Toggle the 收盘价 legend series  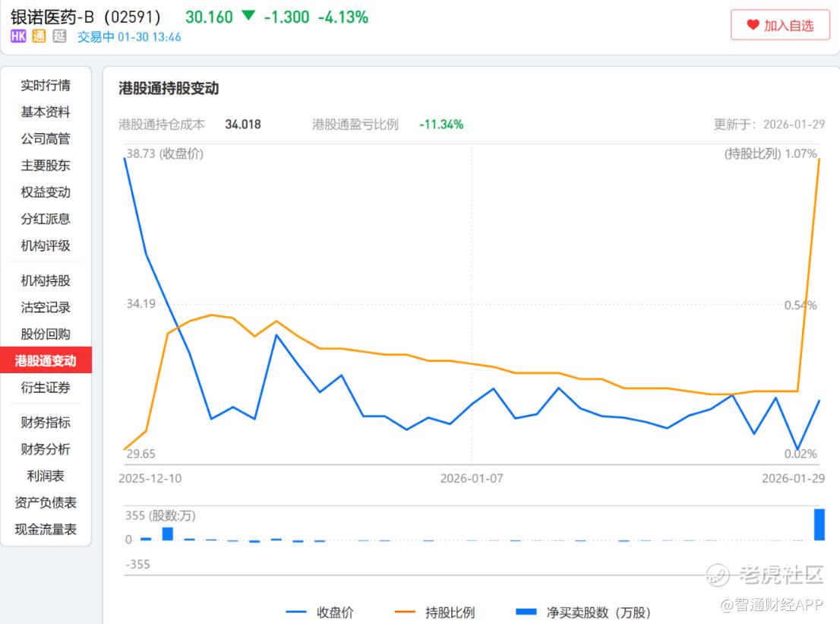coord(320,612)
